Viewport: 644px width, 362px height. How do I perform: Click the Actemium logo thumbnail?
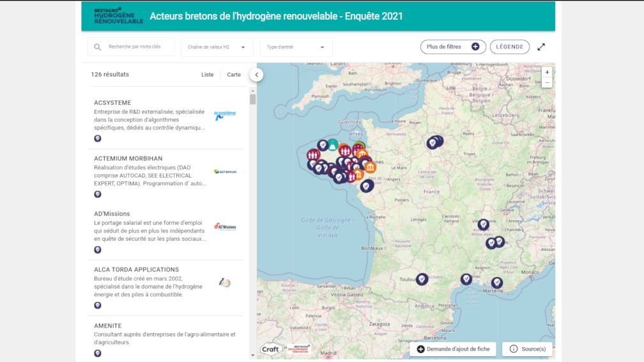tap(225, 172)
